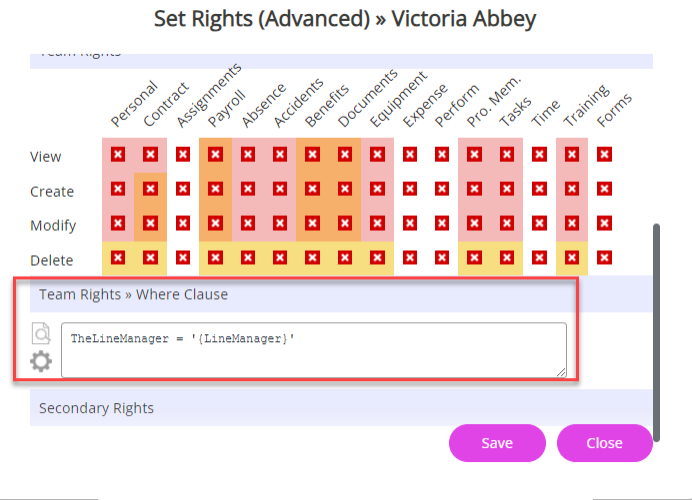Toggle Delete right for Time

click(x=539, y=259)
